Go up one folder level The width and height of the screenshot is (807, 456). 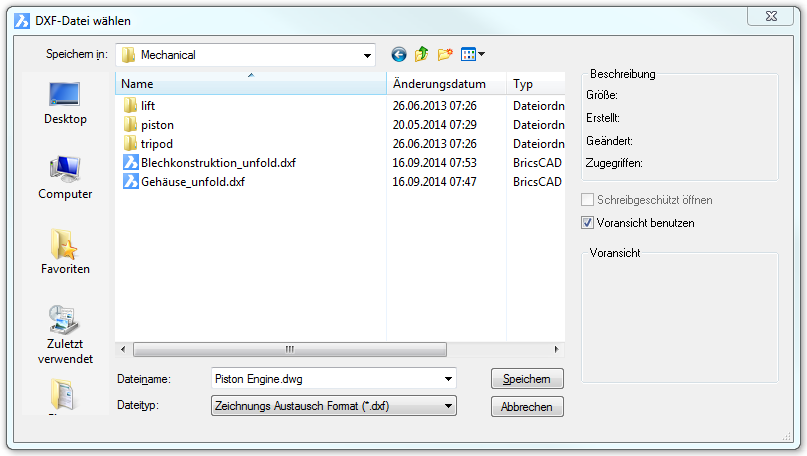point(421,55)
